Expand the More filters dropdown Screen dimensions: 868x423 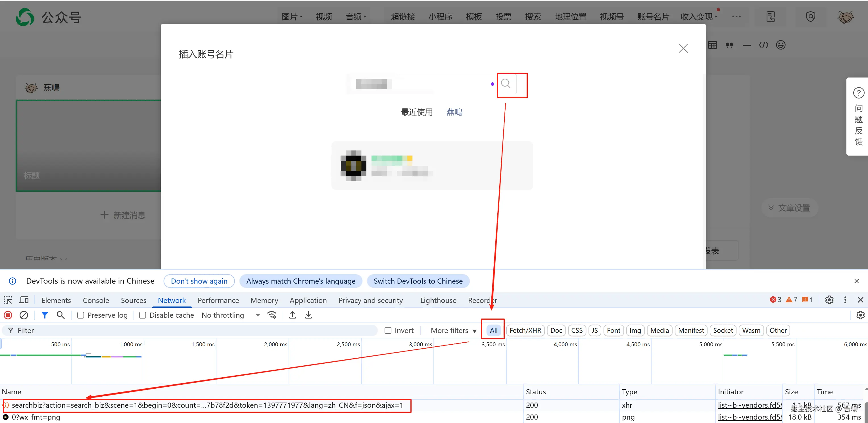[x=453, y=330]
